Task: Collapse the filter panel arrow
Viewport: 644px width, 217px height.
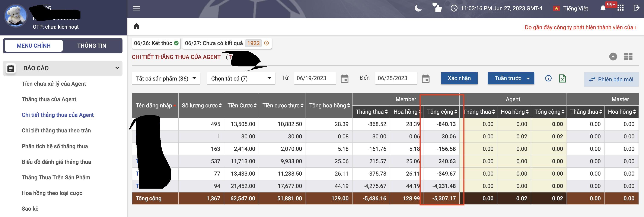Action: [x=613, y=57]
